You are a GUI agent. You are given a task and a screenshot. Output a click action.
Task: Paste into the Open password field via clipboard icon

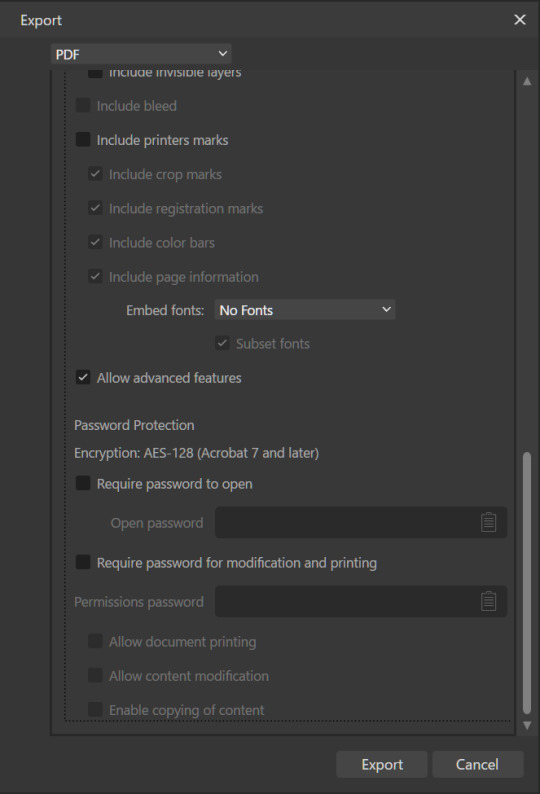[488, 522]
